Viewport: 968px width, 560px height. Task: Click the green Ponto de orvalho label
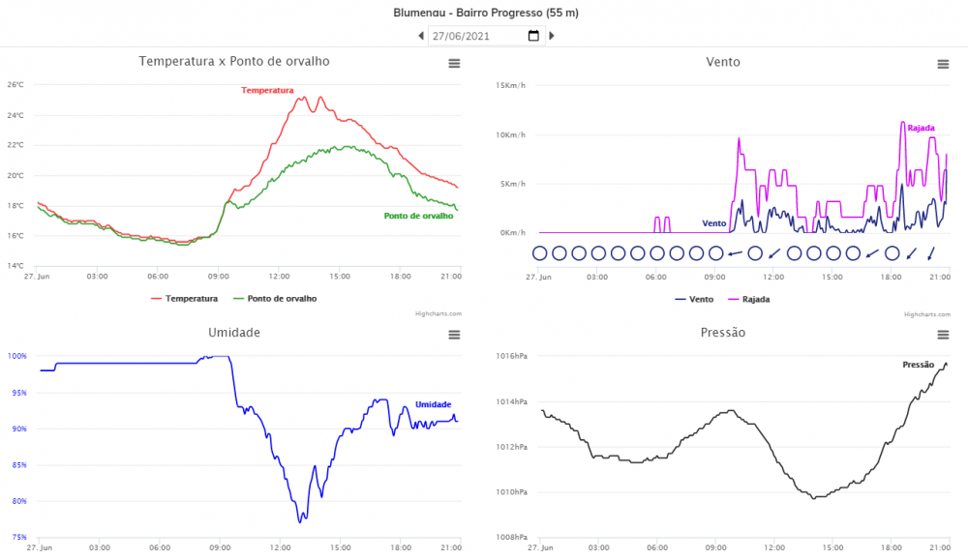pos(418,216)
